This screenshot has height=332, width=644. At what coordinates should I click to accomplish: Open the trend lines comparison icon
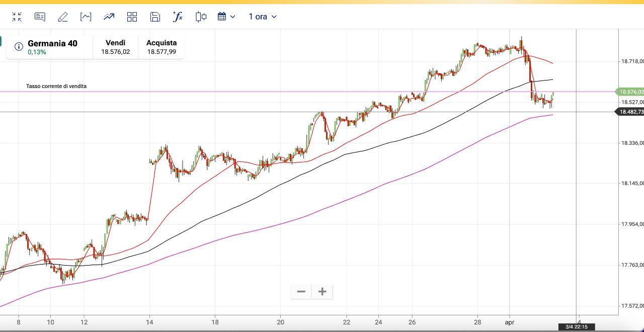point(109,17)
